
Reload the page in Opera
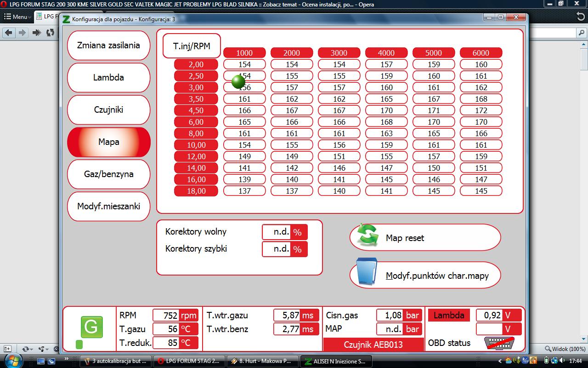(50, 33)
